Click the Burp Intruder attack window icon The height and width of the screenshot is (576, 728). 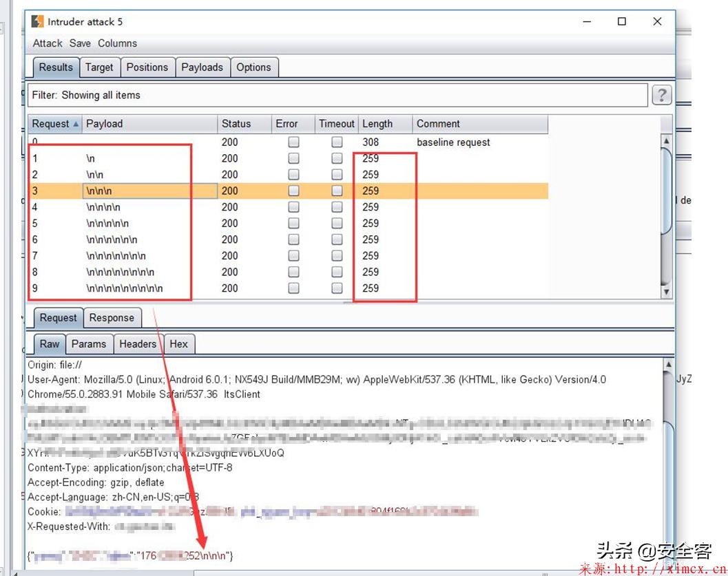coord(37,21)
